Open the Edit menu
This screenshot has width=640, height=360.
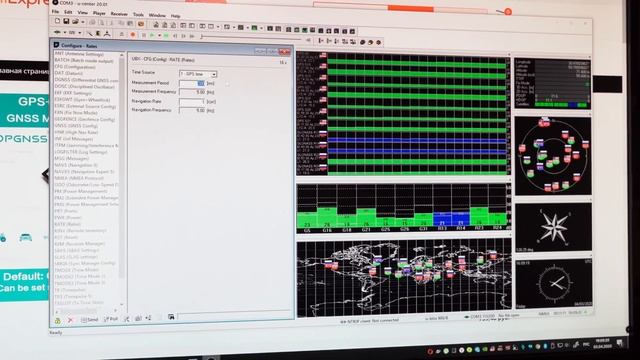(68, 12)
